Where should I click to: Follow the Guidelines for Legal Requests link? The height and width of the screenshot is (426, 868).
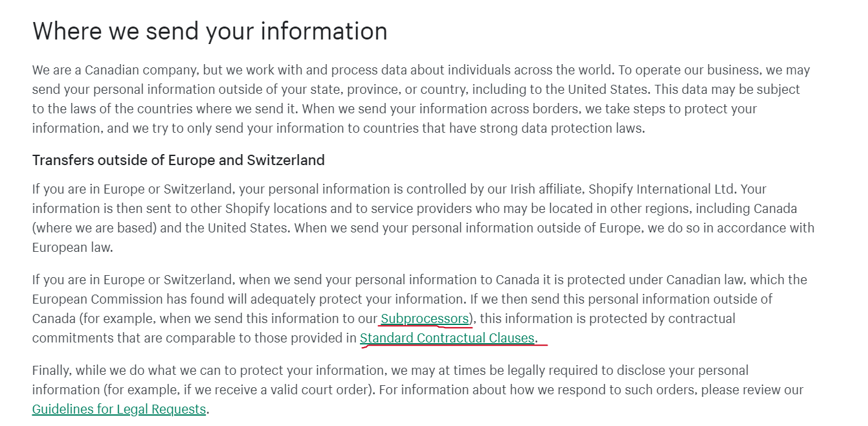[x=119, y=409]
